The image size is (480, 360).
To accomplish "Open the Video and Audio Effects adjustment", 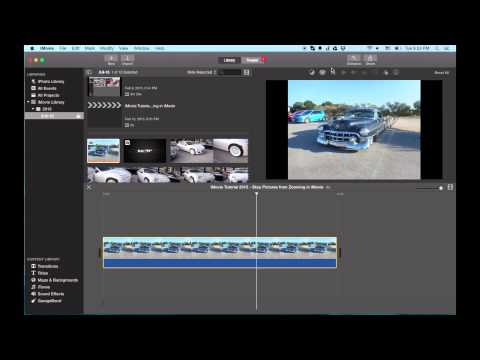I will pyautogui.click(x=386, y=72).
